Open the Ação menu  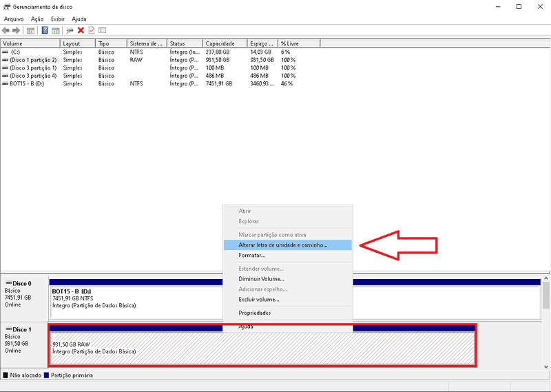(x=37, y=19)
